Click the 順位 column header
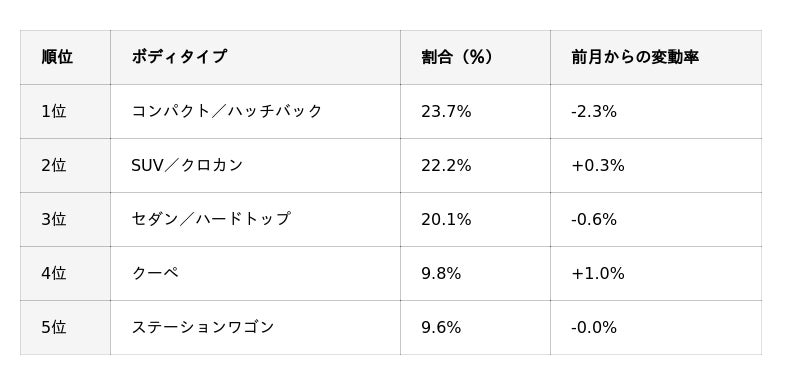The width and height of the screenshot is (800, 385). point(65,57)
